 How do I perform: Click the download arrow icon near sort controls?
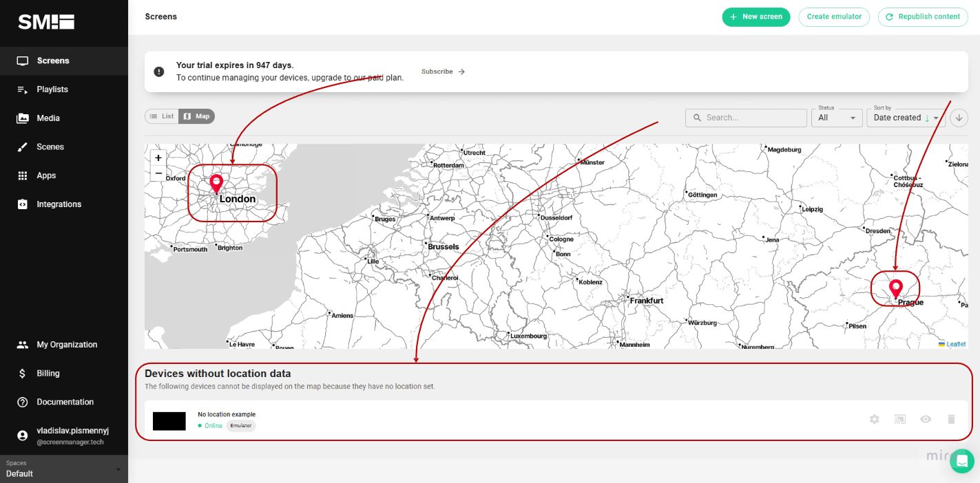[959, 118]
